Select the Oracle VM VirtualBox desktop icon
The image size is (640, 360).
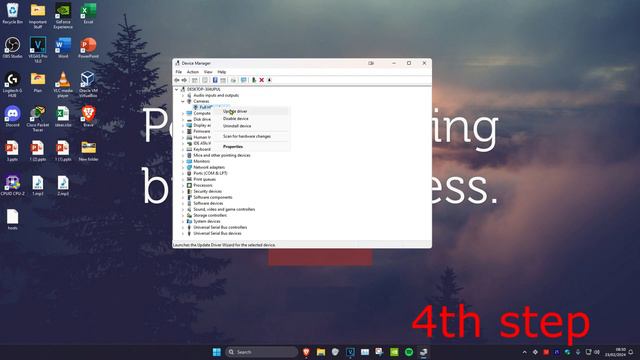[x=88, y=84]
